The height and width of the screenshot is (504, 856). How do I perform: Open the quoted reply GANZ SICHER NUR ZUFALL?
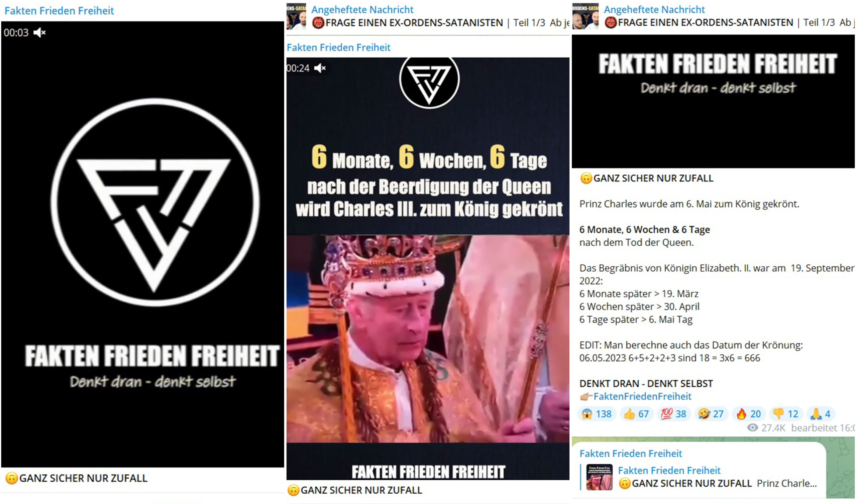tap(703, 477)
